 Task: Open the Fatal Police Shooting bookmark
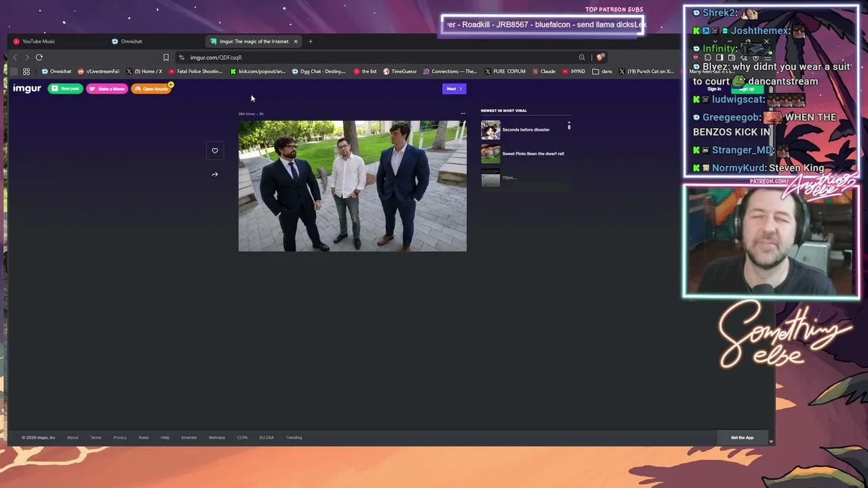click(195, 71)
